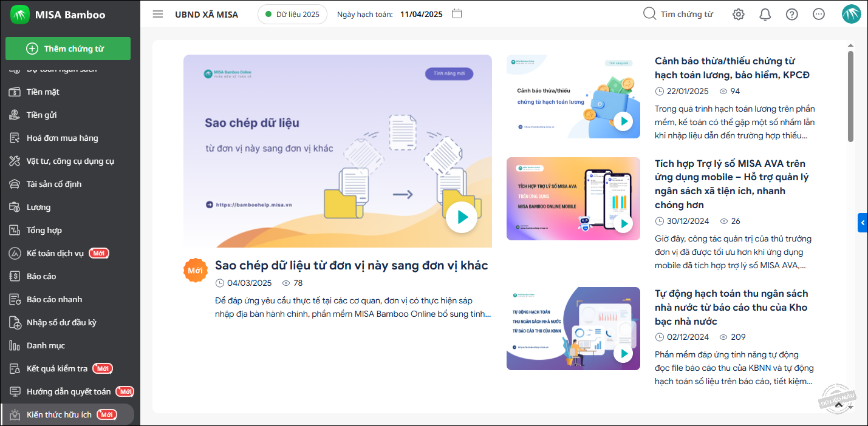The width and height of the screenshot is (868, 426).
Task: Open the Lương menu label
Action: tap(39, 208)
